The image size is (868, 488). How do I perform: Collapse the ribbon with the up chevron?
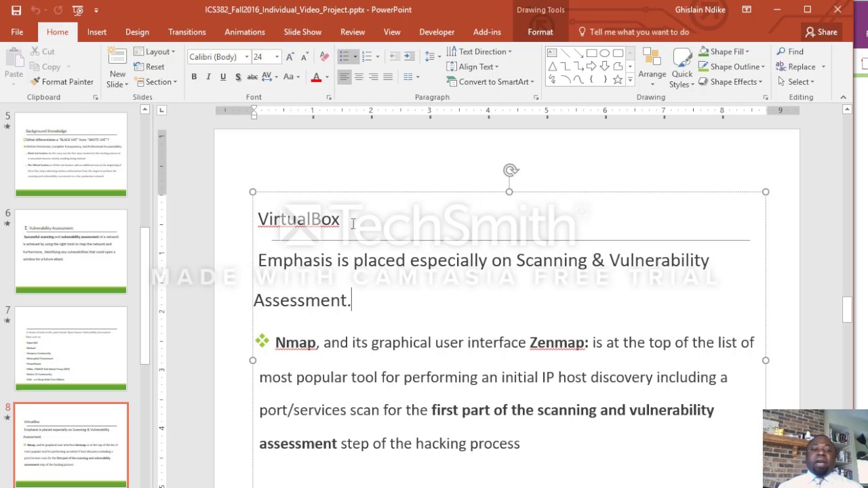[843, 98]
